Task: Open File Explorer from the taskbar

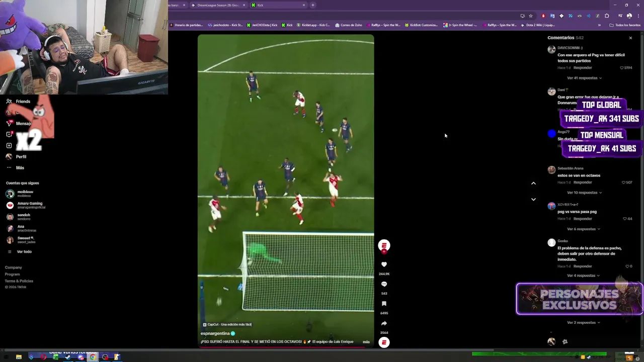Action: click(x=19, y=357)
